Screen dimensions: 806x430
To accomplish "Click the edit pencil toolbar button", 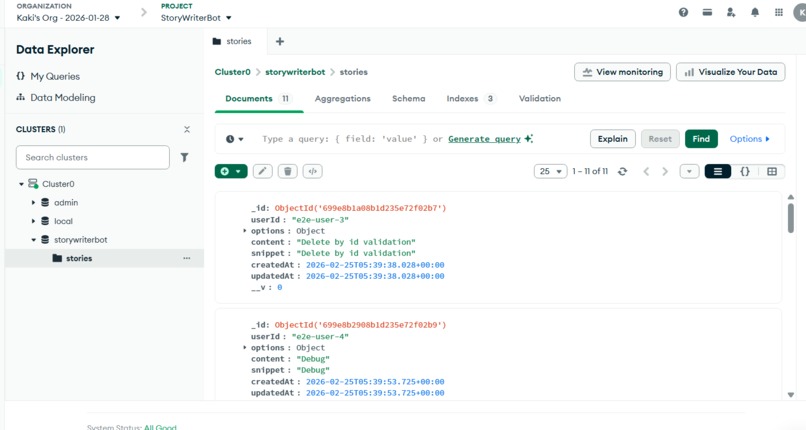I will (262, 171).
